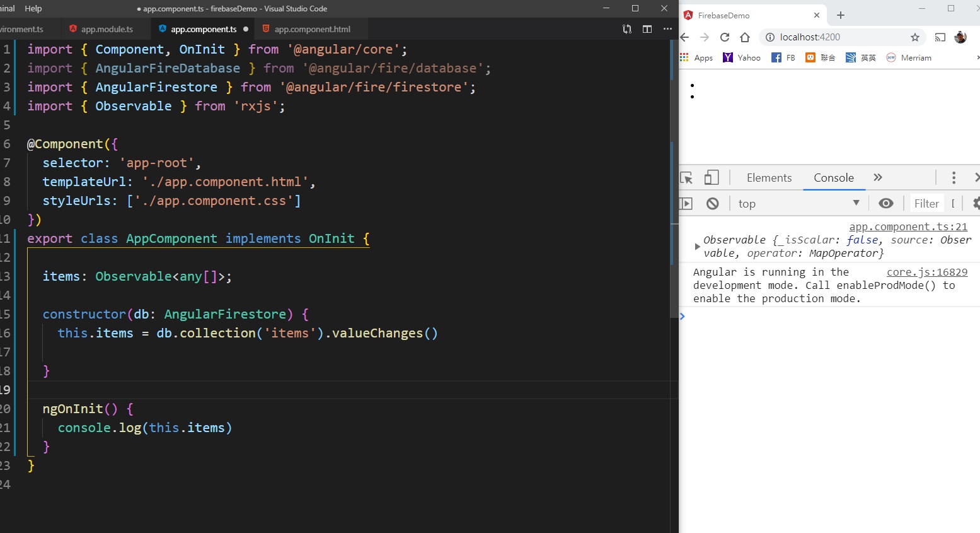The image size is (980, 533).
Task: Click the Console filter input field
Action: [926, 203]
